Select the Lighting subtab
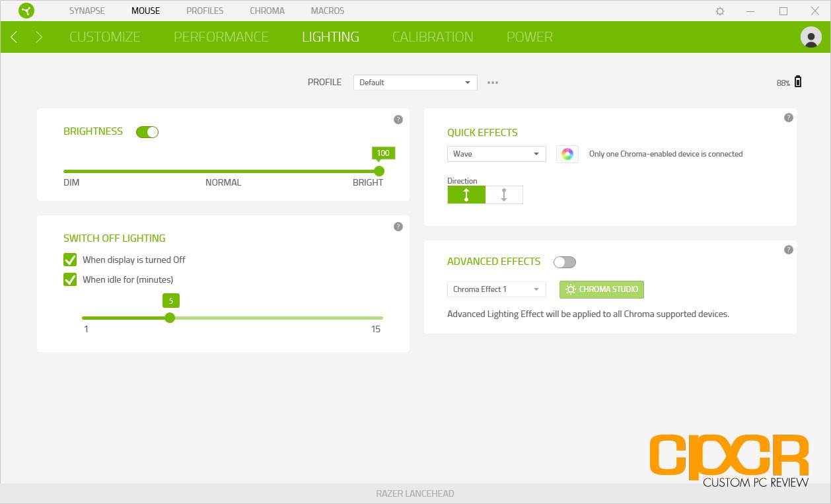Image resolution: width=831 pixels, height=504 pixels. [x=330, y=37]
